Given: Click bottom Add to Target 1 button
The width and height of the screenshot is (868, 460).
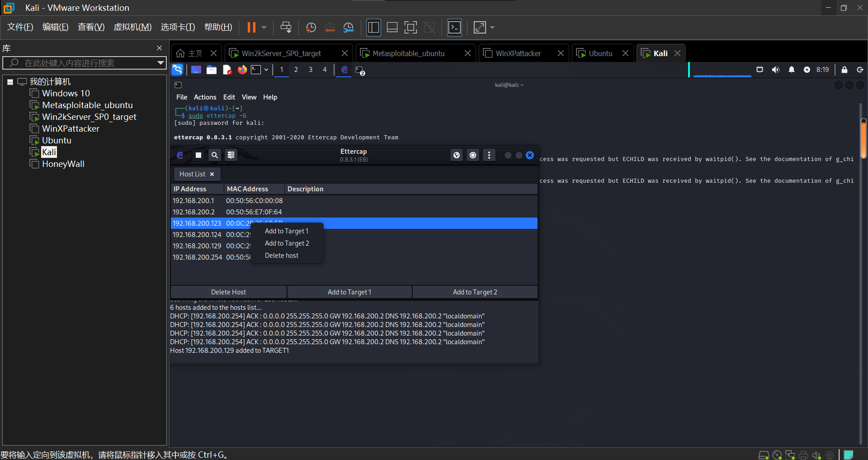Looking at the screenshot, I should click(349, 292).
